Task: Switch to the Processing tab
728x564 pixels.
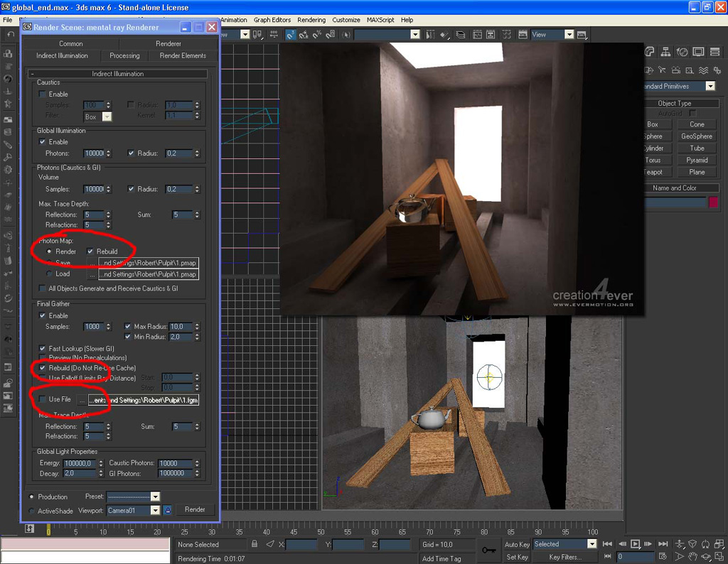Action: point(124,55)
